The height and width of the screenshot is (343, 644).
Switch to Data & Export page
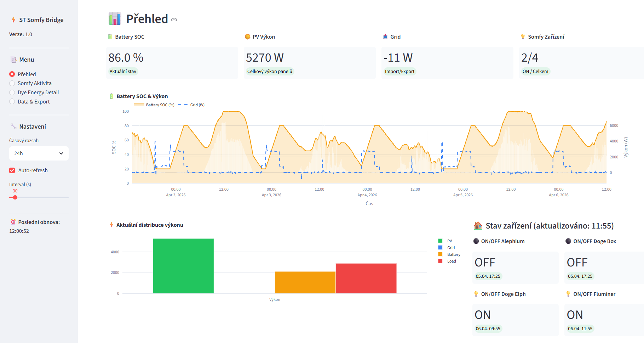tap(12, 102)
